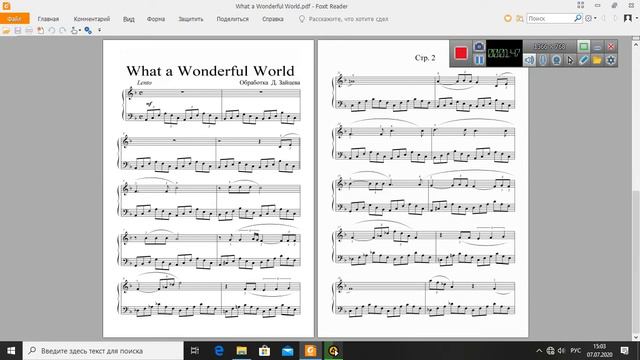Screen dimensions: 640x360
Task: Toggle the recorder microphone icon
Action: tap(542, 60)
